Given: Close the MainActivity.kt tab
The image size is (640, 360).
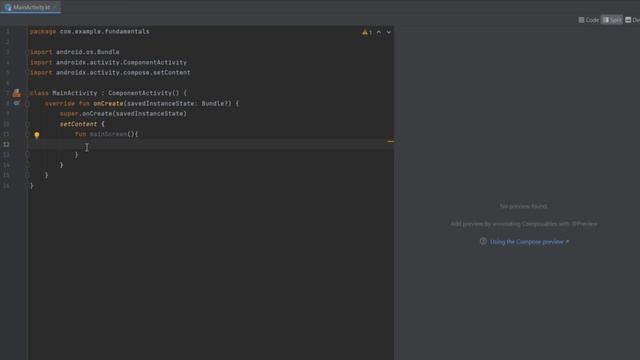Looking at the screenshot, I should (56, 7).
